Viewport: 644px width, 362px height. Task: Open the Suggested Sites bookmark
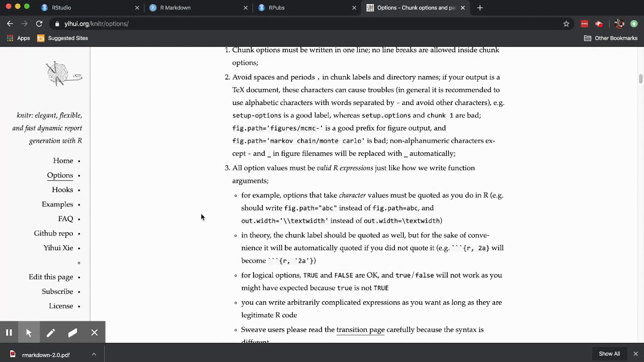62,38
